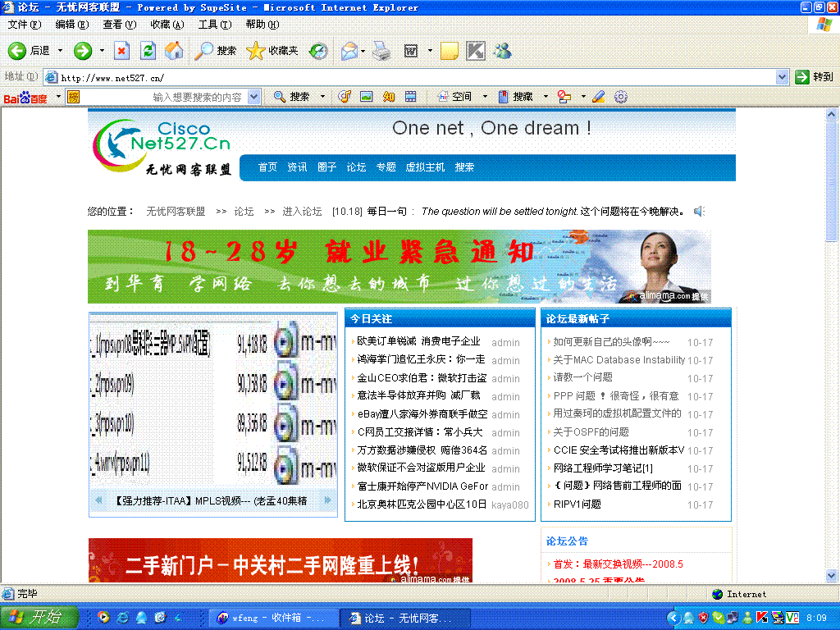Click Baidu 搜藏 bookmark toolbar button
840x630 pixels.
(516, 97)
